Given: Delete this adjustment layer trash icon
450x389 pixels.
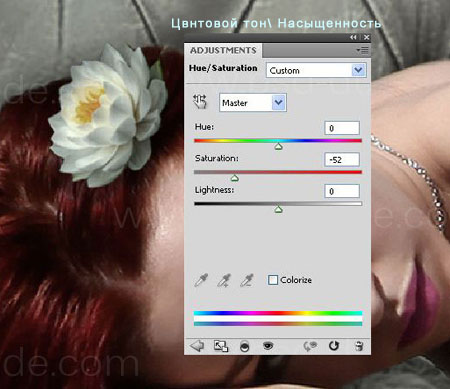Looking at the screenshot, I should tap(359, 346).
